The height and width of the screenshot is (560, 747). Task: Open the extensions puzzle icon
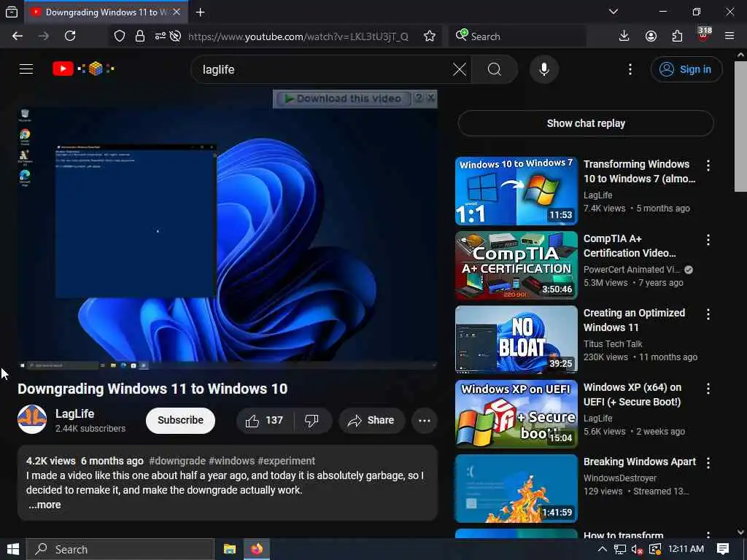677,36
